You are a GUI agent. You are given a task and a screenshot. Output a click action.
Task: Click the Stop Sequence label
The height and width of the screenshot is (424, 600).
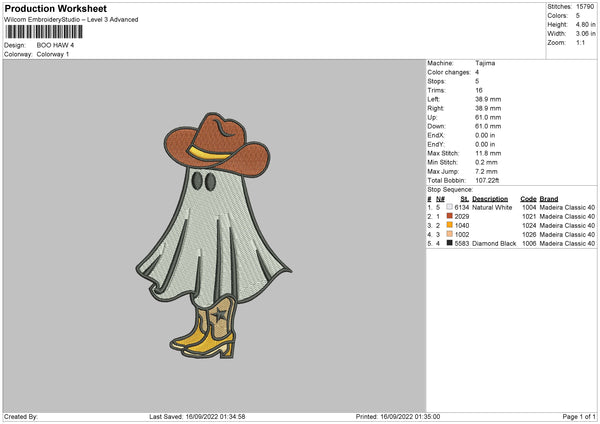click(x=448, y=188)
